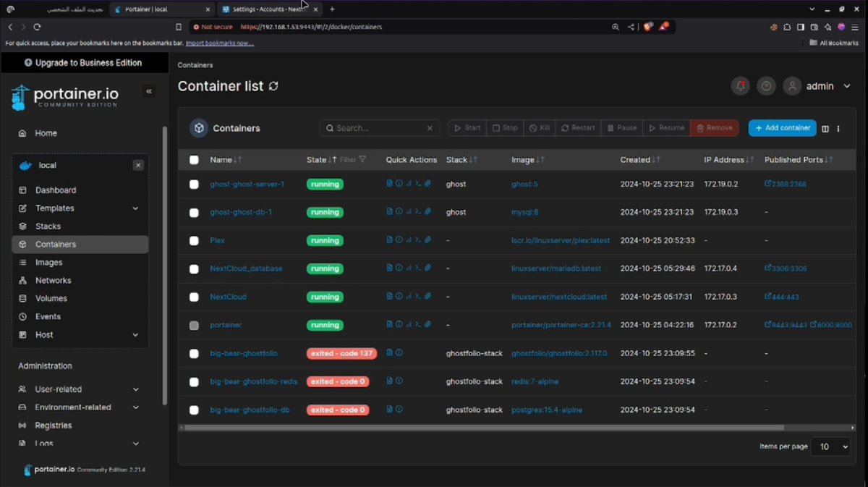Open logs icon for NextCloud container

click(x=390, y=297)
